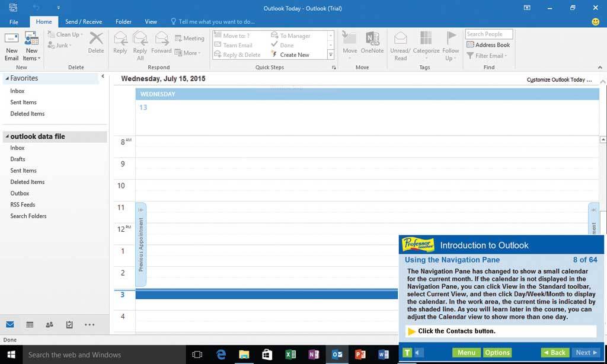Switch to Calendar view icon
This screenshot has height=364, width=607.
(30, 325)
